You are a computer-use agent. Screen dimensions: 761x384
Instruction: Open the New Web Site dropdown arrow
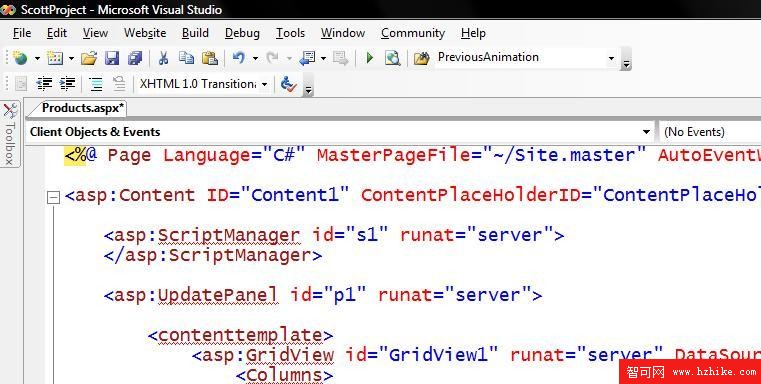pyautogui.click(x=37, y=59)
